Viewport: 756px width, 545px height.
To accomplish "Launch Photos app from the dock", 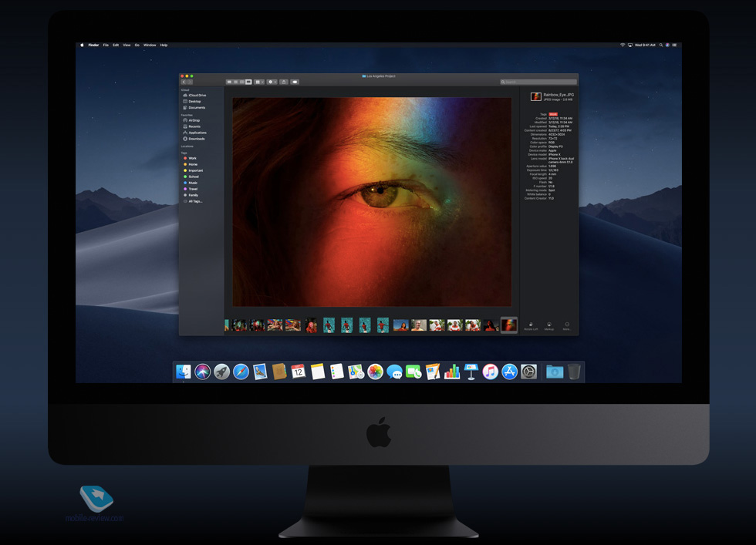I will [376, 372].
